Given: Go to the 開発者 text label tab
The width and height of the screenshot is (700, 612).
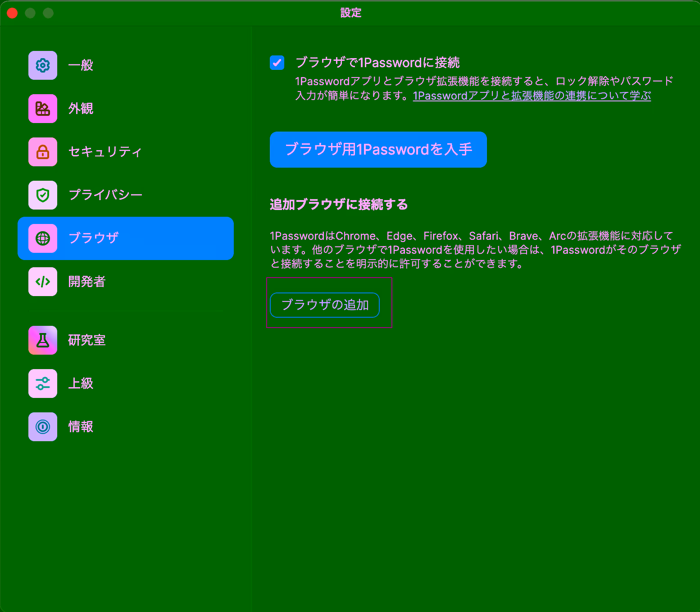Looking at the screenshot, I should [x=86, y=282].
